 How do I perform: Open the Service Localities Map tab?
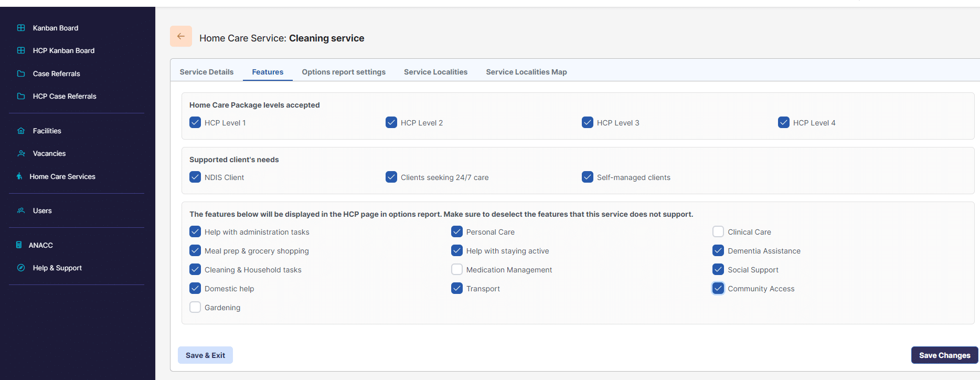coord(526,72)
